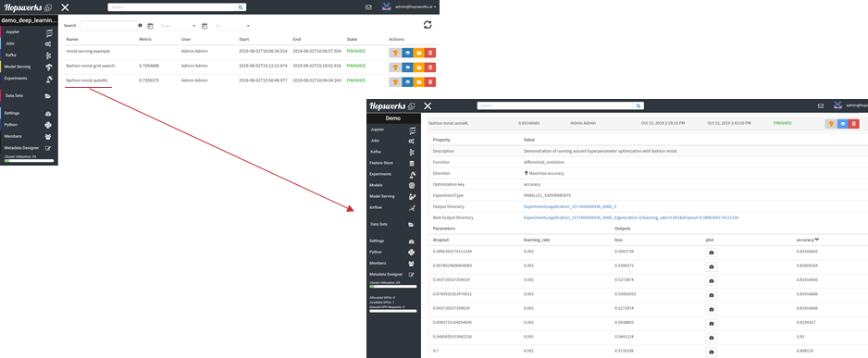
Task: Open TensorBoard icon in Demo autoML detail row
Action: 830,124
